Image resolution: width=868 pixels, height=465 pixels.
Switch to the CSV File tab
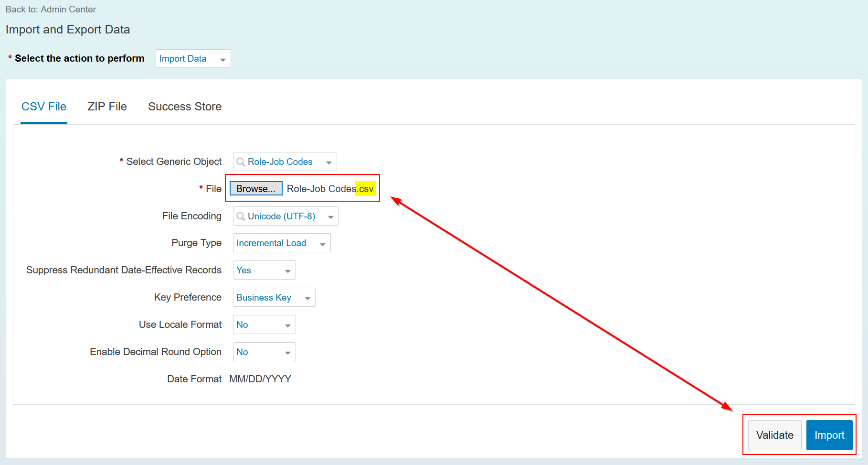44,107
